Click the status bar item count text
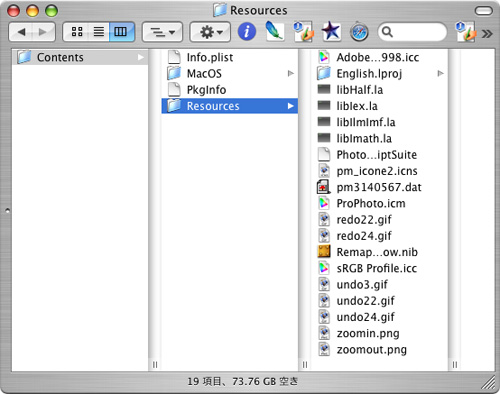 (x=242, y=381)
